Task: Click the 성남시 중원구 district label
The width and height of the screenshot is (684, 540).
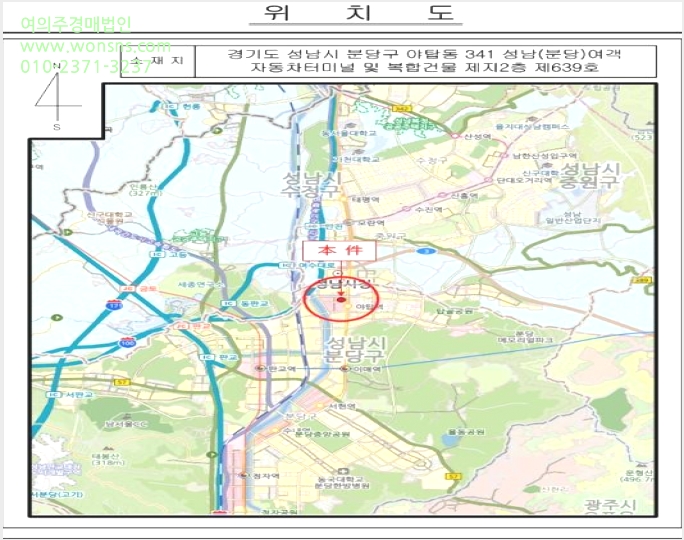Action: coord(590,175)
